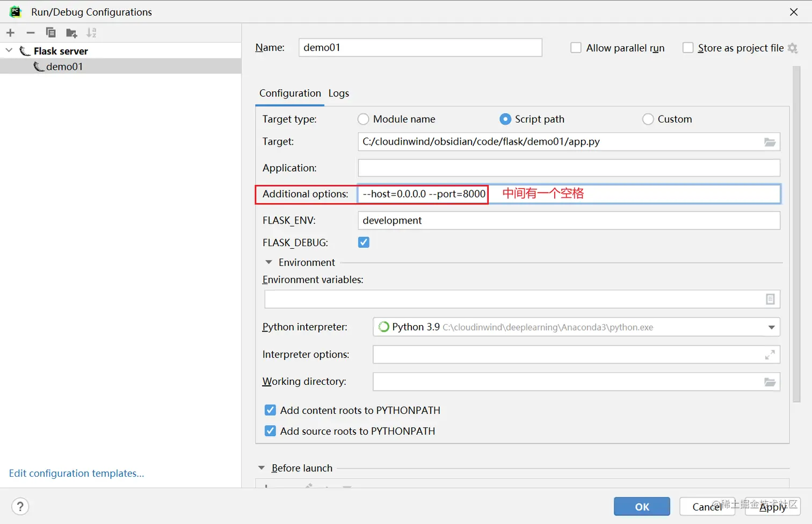Copy the selected configuration
This screenshot has width=812, height=524.
coord(51,33)
